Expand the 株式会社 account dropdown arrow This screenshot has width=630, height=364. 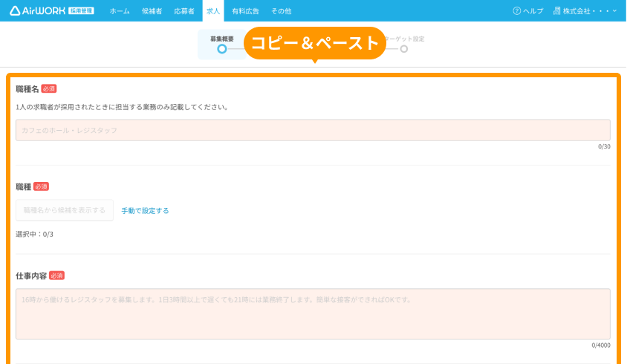click(x=614, y=11)
